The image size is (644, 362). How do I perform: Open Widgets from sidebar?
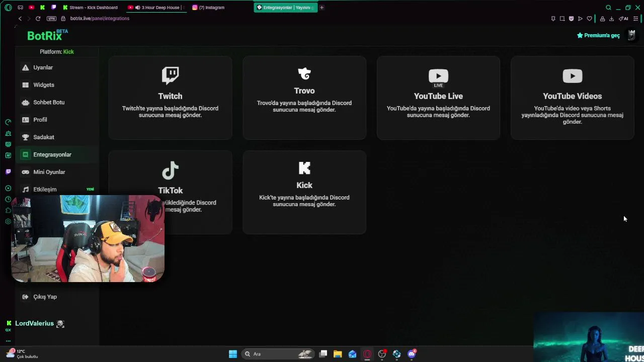tap(56, 85)
